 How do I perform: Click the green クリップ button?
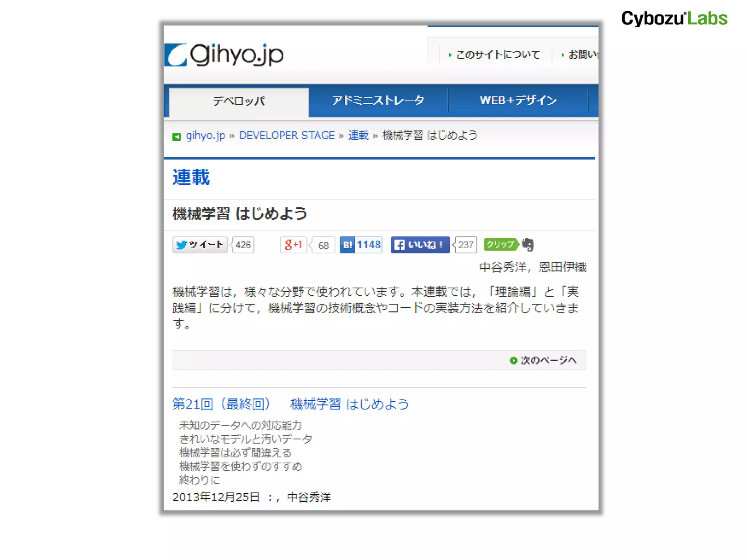coord(501,244)
